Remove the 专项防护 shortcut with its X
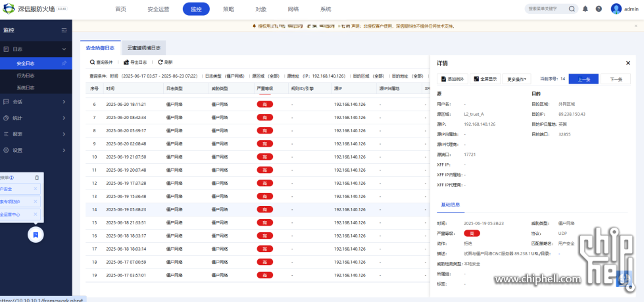Viewport: 644px width, 302px height. pyautogui.click(x=36, y=201)
